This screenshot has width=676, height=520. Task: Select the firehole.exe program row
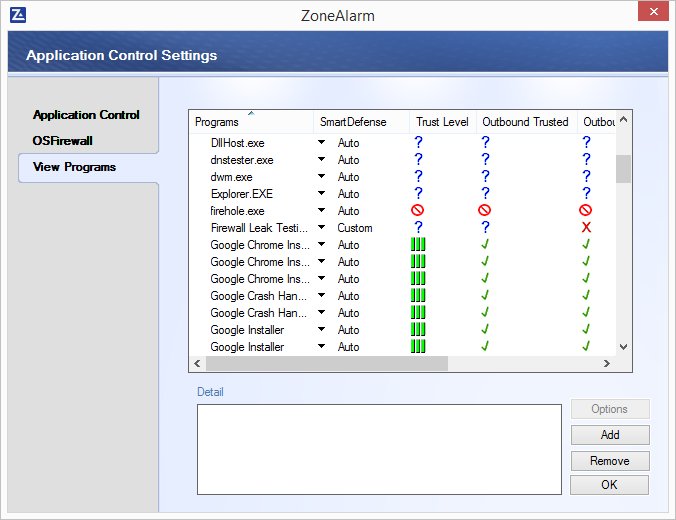coord(402,211)
